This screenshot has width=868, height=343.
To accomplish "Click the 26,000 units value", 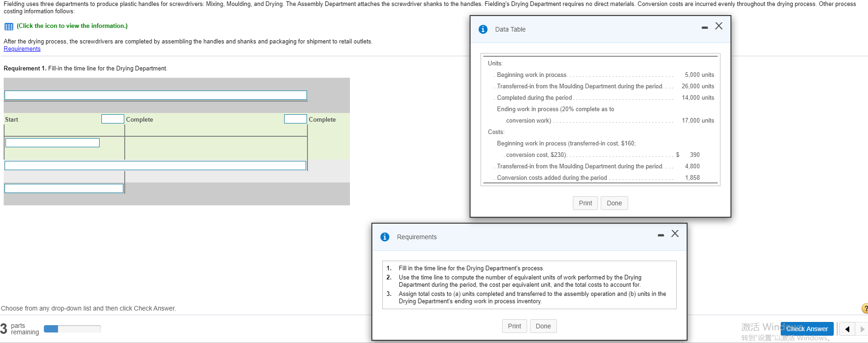I will tap(698, 86).
